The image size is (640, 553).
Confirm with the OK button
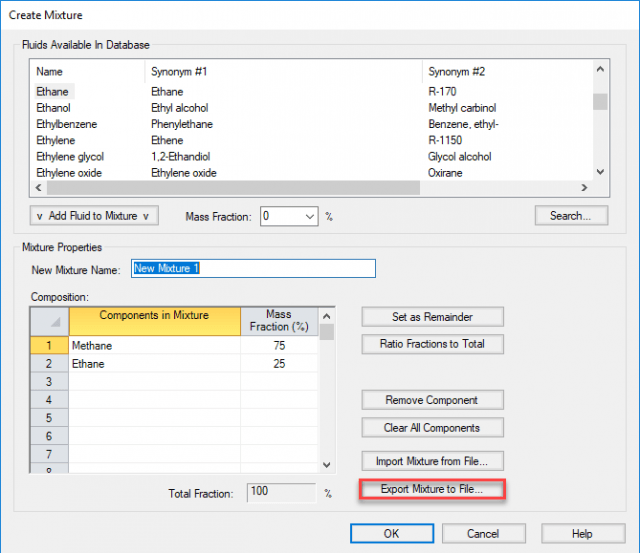(392, 533)
